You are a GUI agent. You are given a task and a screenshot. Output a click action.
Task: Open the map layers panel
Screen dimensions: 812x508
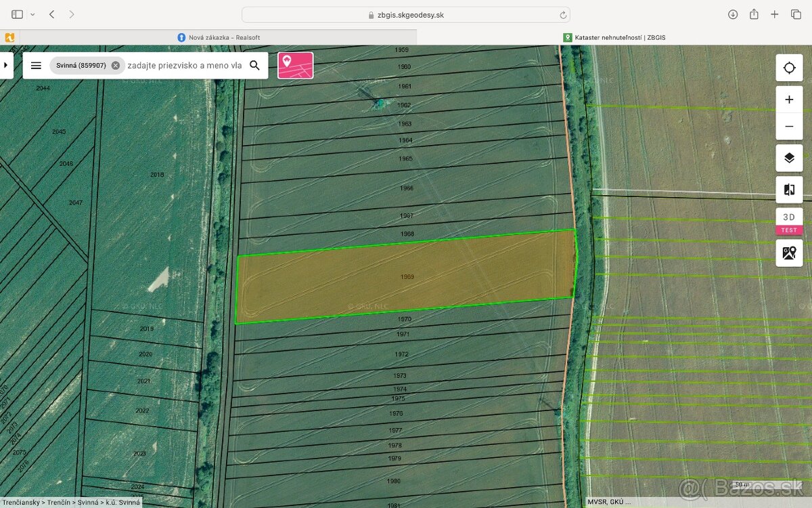pyautogui.click(x=789, y=158)
